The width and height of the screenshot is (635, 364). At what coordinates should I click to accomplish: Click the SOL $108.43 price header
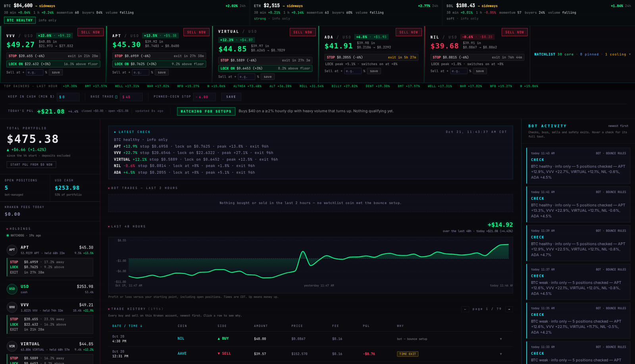click(466, 6)
